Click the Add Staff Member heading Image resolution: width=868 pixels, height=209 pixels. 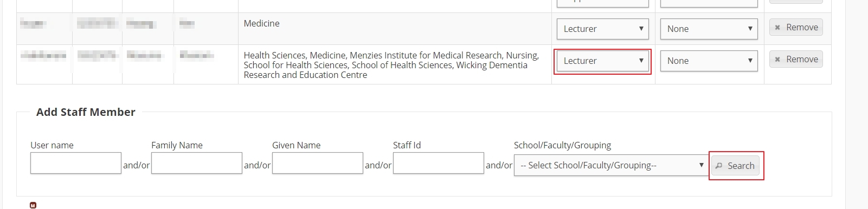(86, 112)
